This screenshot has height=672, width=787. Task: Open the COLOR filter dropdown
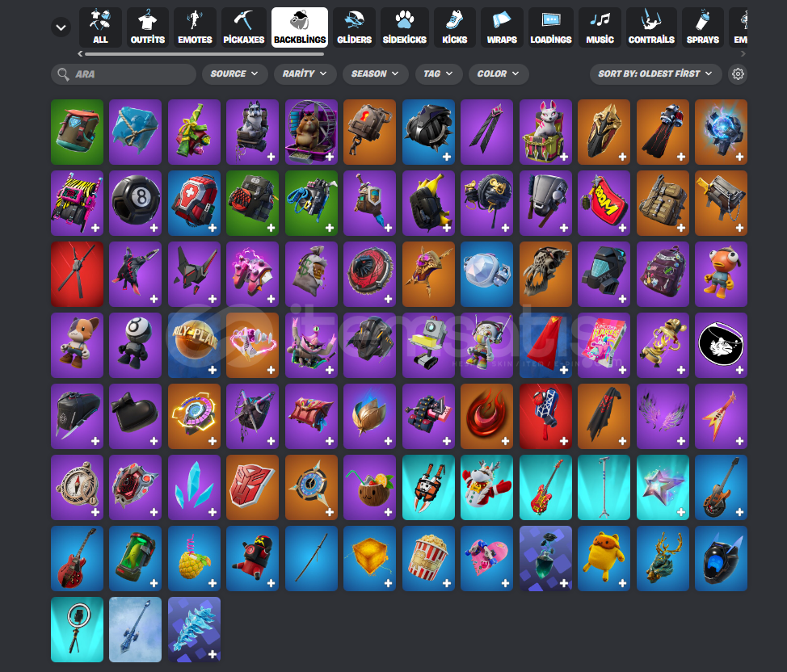(499, 73)
